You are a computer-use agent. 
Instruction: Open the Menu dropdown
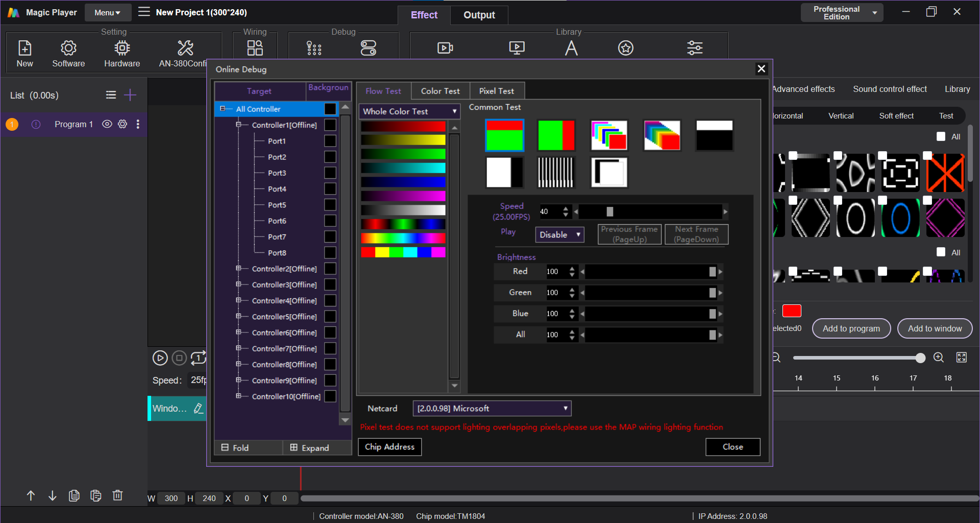coord(108,12)
